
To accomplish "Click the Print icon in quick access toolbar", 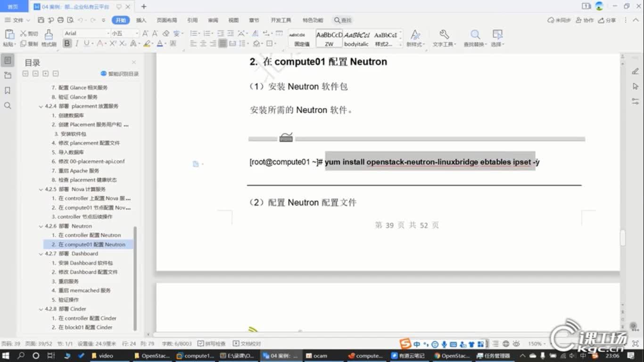I will point(59,20).
